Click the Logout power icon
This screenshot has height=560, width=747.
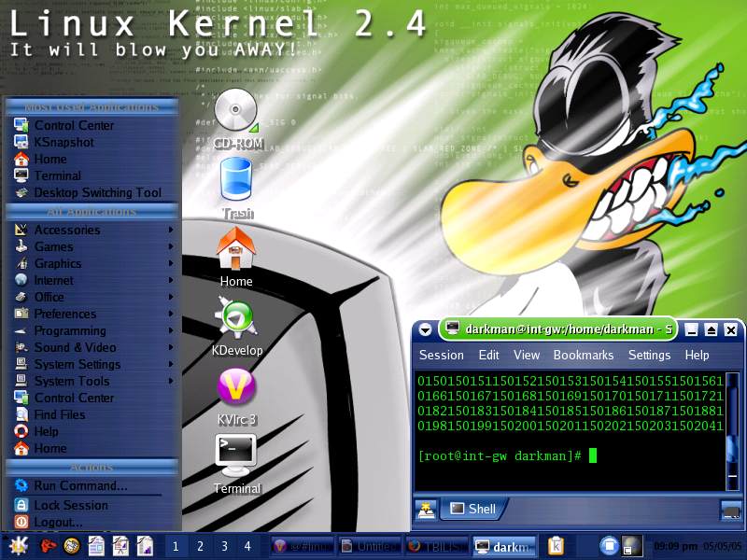(21, 522)
